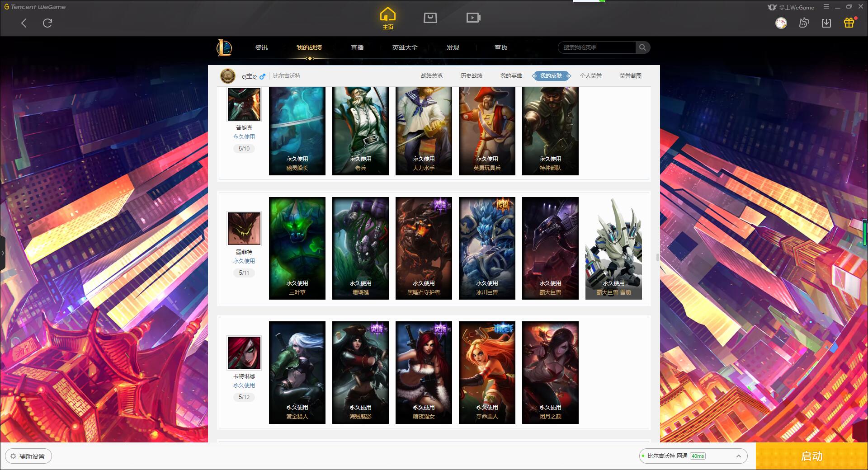The width and height of the screenshot is (868, 470).
Task: Click the 掌上WeGame link
Action: tap(791, 7)
